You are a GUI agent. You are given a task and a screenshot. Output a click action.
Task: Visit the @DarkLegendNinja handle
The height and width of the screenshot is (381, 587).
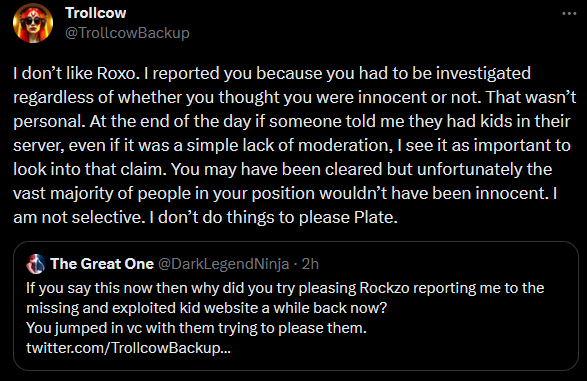tap(223, 264)
